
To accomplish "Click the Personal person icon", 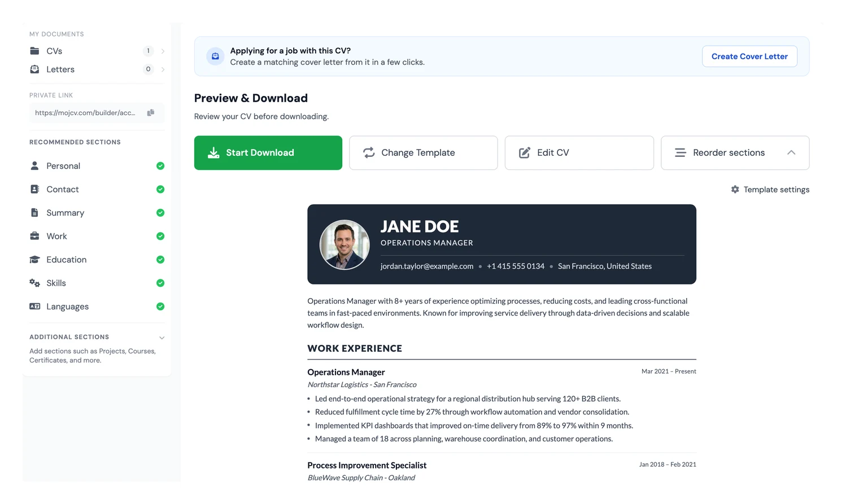I will pos(34,166).
